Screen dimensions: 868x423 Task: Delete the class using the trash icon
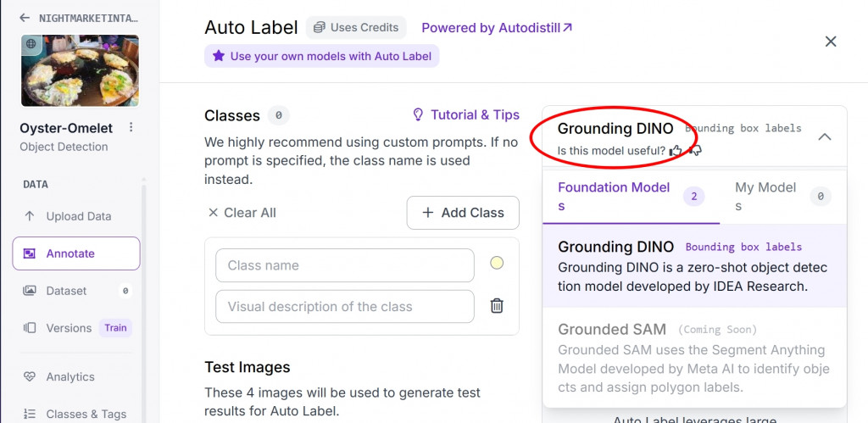coord(498,306)
